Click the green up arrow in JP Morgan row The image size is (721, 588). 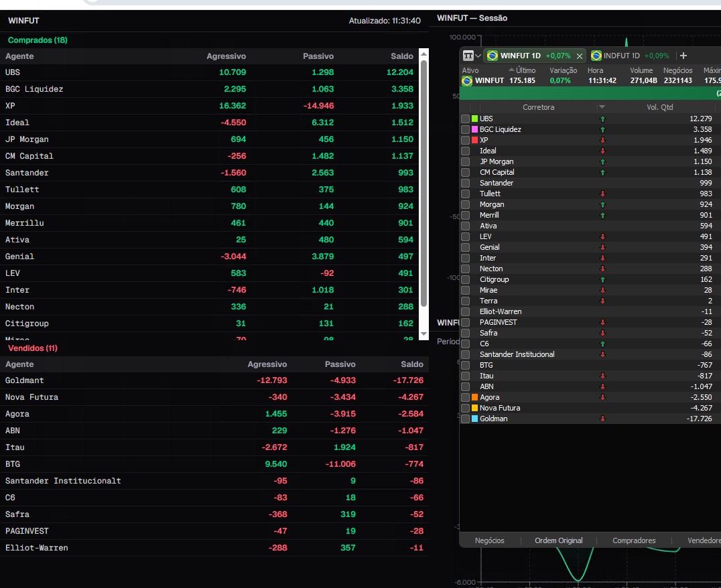point(602,161)
